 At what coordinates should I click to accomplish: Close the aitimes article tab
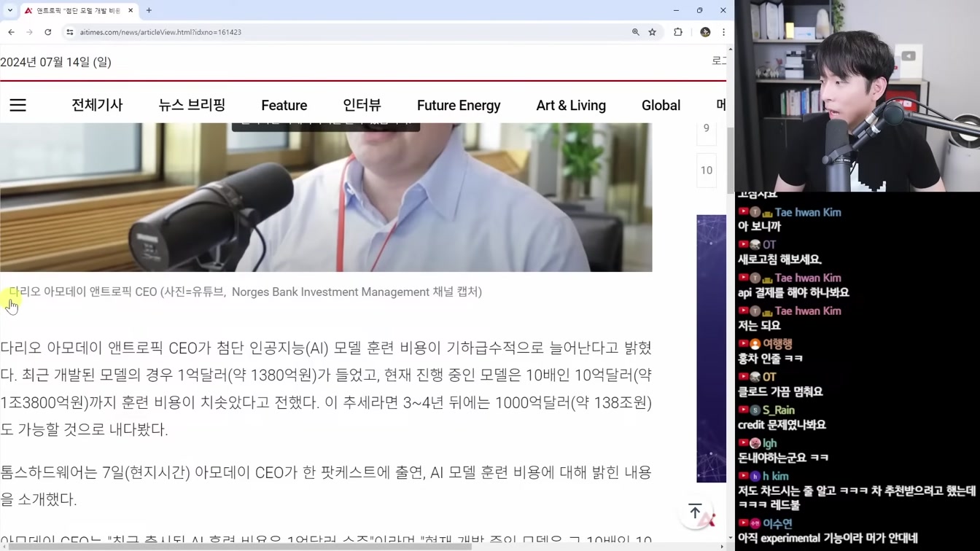[131, 10]
